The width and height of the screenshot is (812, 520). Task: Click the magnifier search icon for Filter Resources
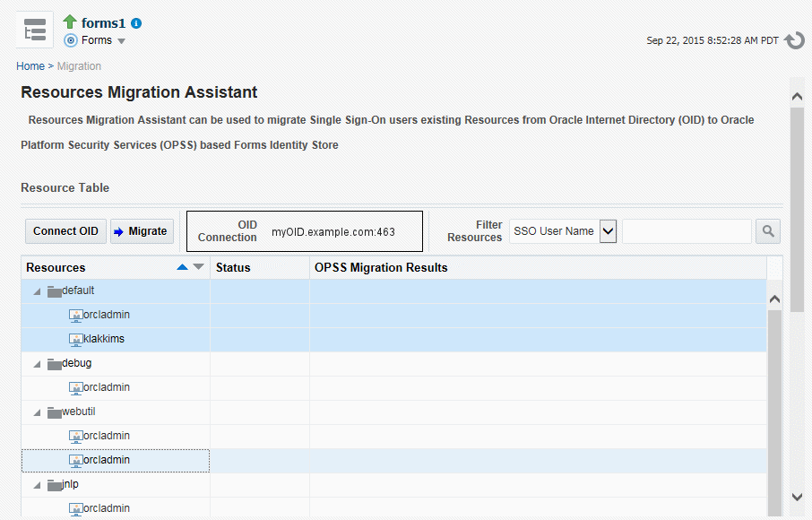pos(768,231)
